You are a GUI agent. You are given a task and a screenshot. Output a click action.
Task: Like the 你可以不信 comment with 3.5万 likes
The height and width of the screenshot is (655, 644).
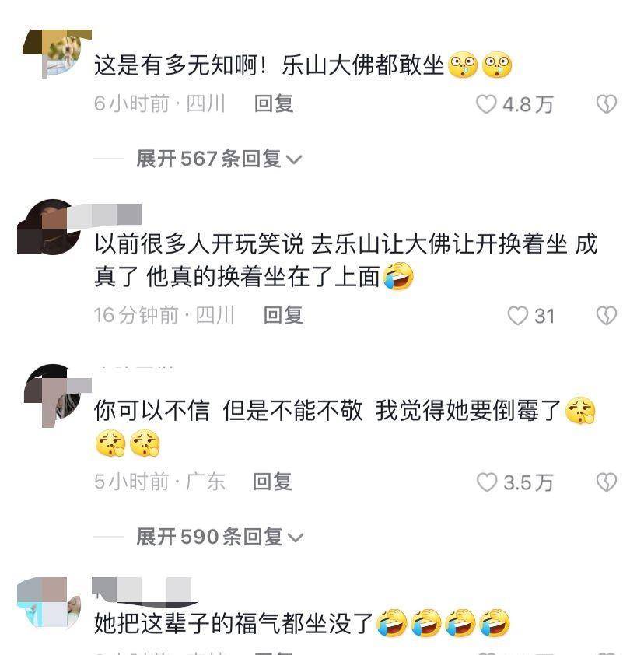(487, 482)
